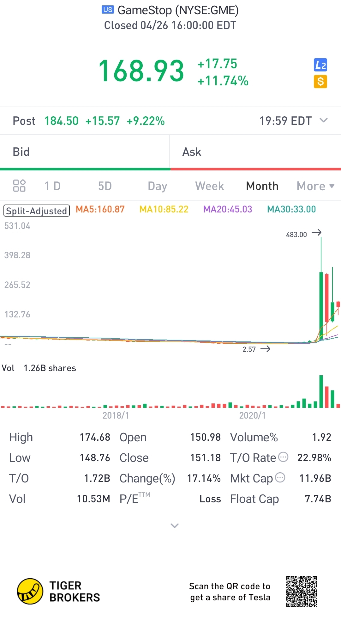Click the US market flag badge
Image resolution: width=341 pixels, height=644 pixels.
[x=108, y=9]
